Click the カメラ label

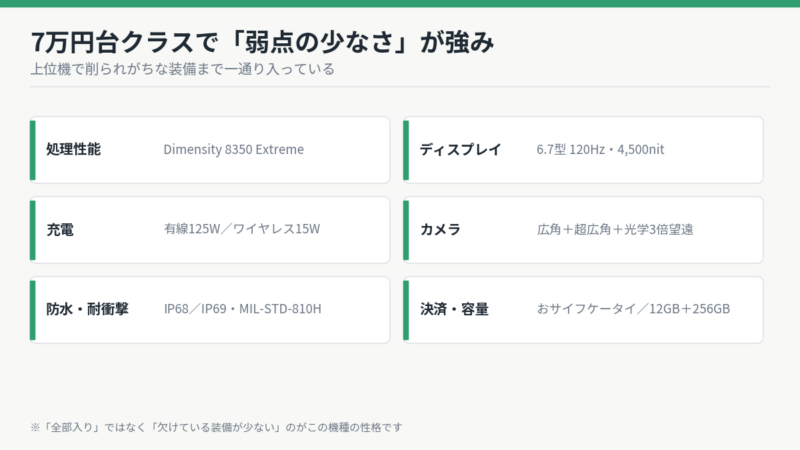440,230
